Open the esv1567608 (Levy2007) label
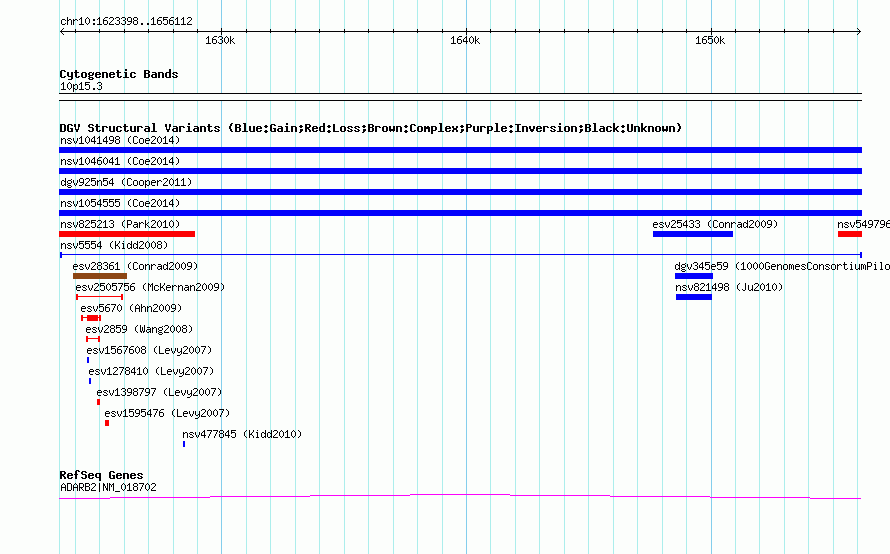 coord(149,350)
